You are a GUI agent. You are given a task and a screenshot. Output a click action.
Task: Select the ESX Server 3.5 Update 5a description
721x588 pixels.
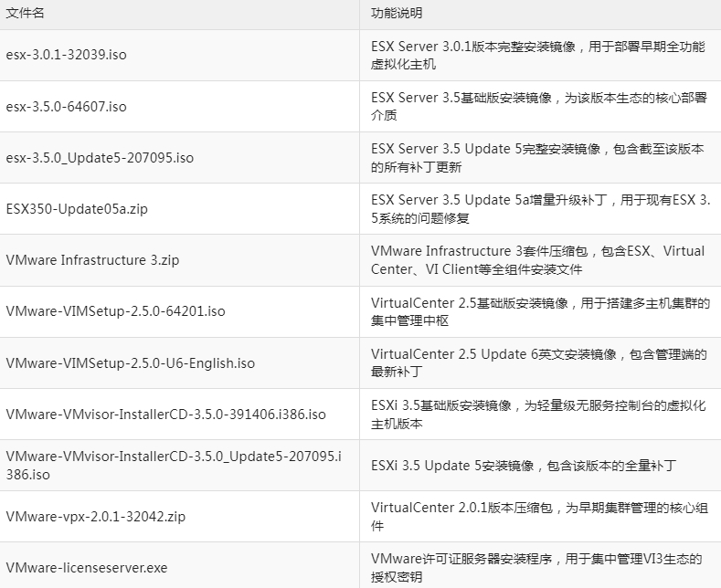point(540,209)
